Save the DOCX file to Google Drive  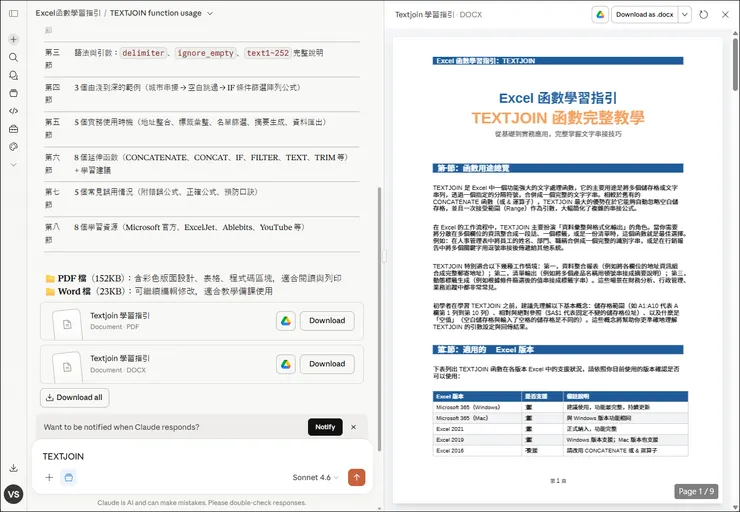click(x=286, y=364)
